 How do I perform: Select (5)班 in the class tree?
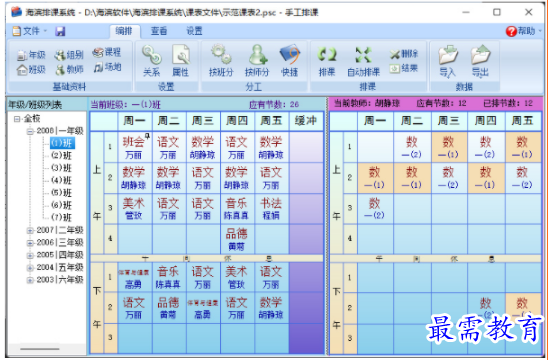point(62,193)
